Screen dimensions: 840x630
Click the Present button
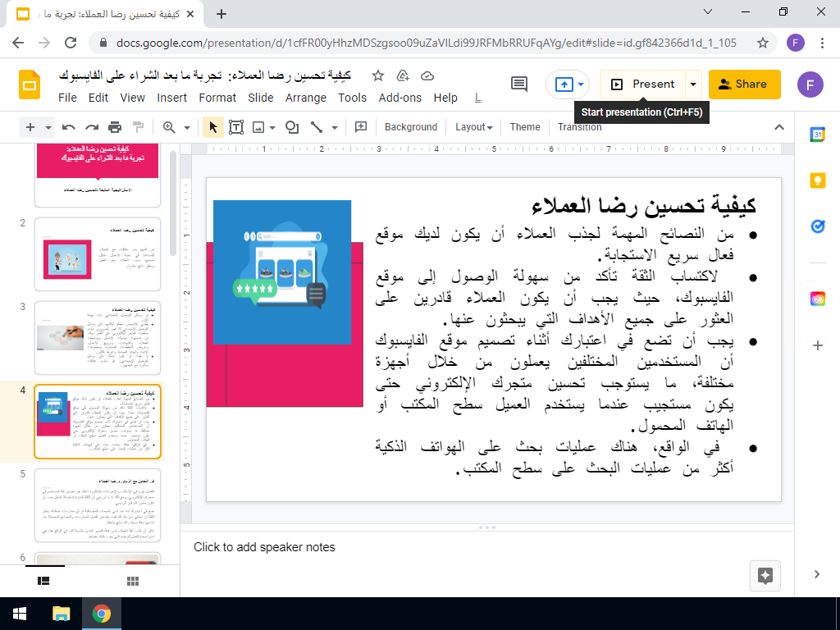click(643, 84)
